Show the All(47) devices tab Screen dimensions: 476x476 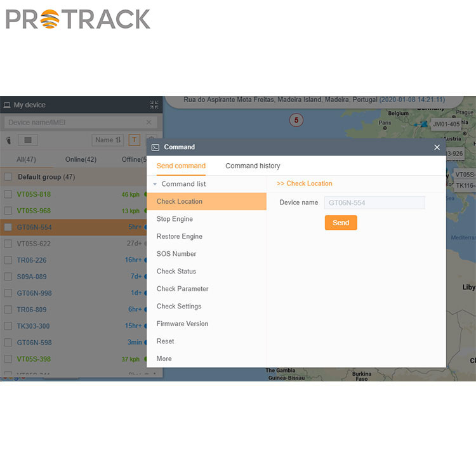tap(26, 159)
